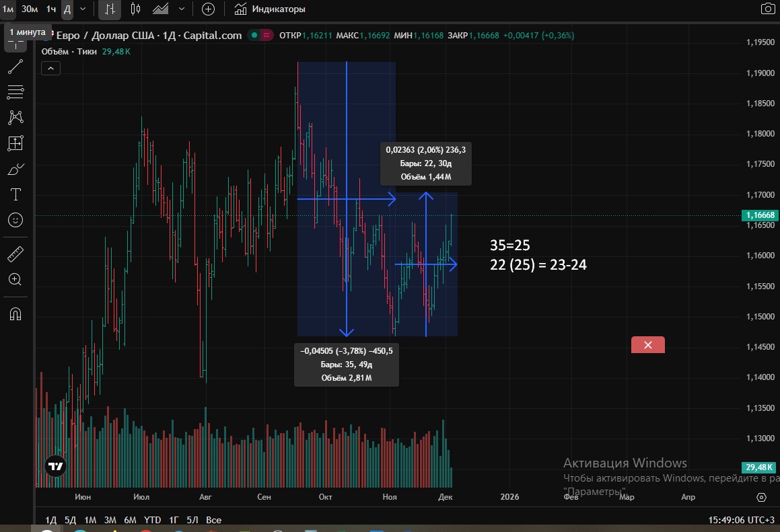Image resolution: width=780 pixels, height=532 pixels.
Task: Select the trend line drawing tool
Action: (15, 66)
